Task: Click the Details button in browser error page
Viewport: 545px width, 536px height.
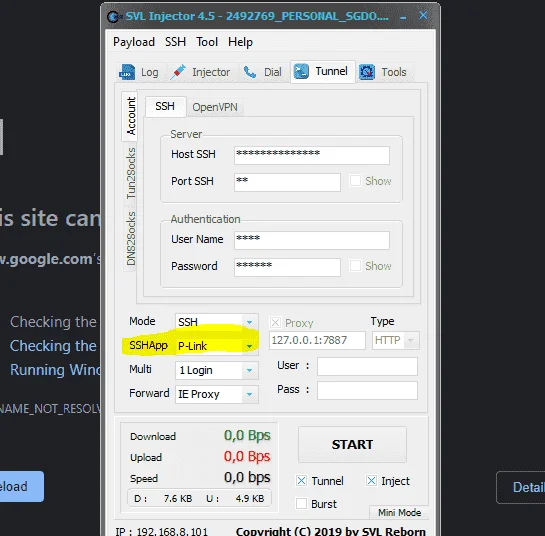Action: click(x=521, y=487)
